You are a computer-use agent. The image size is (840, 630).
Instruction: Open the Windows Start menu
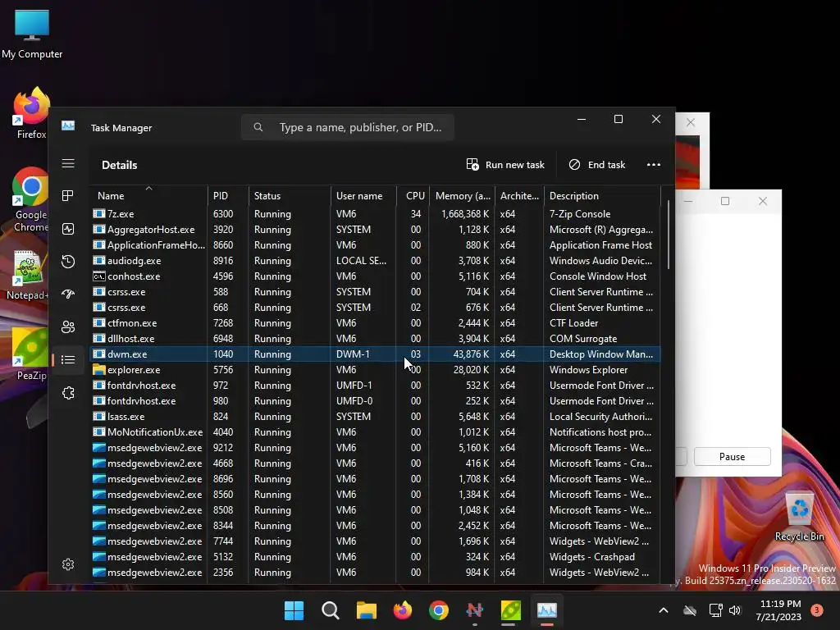(x=294, y=610)
